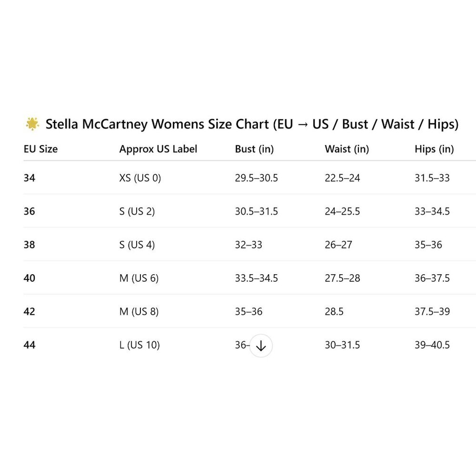
Task: Select the Approx US Label header
Action: point(158,149)
